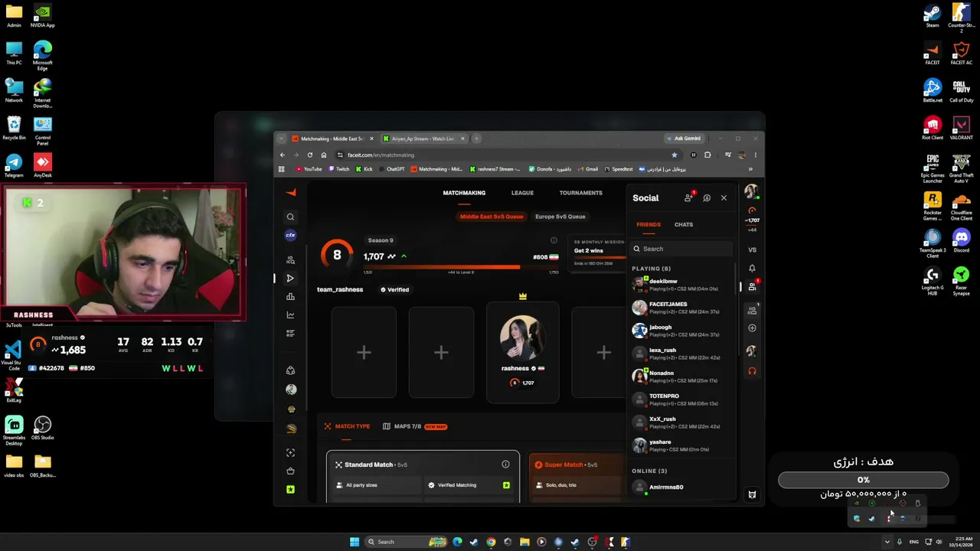Image resolution: width=980 pixels, height=551 pixels.
Task: Open the orange headset support icon
Action: click(x=752, y=371)
